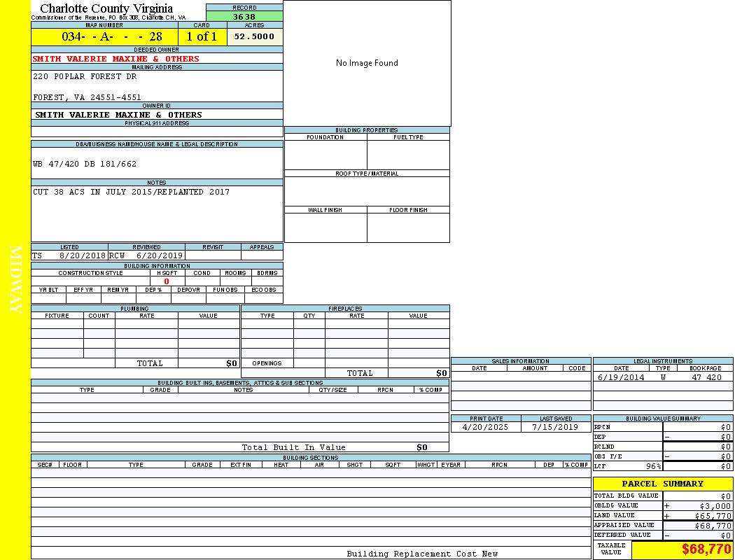Click the legal description WB 47/420 text
Image resolution: width=735 pixels, height=560 pixels.
pos(85,164)
